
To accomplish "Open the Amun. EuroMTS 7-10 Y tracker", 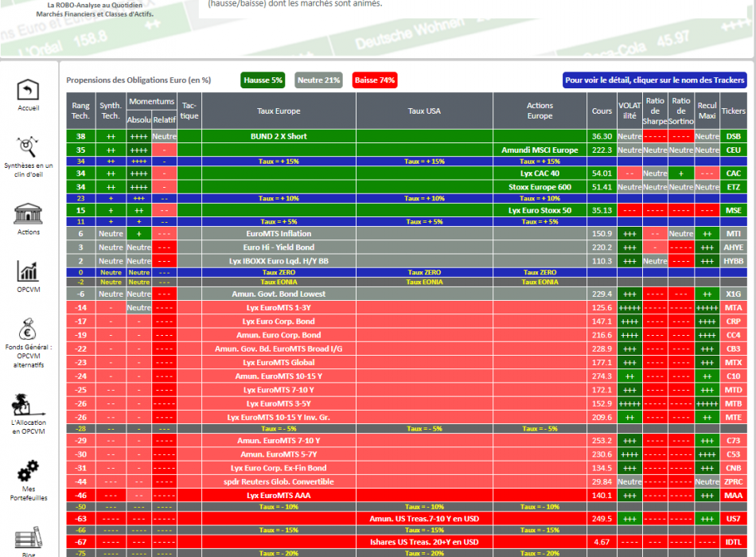I will [x=279, y=440].
